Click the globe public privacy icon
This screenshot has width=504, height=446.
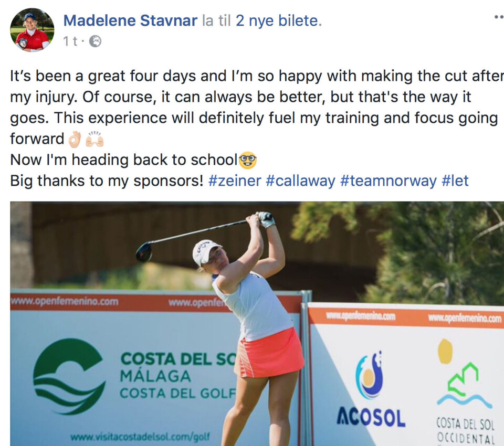[x=95, y=41]
